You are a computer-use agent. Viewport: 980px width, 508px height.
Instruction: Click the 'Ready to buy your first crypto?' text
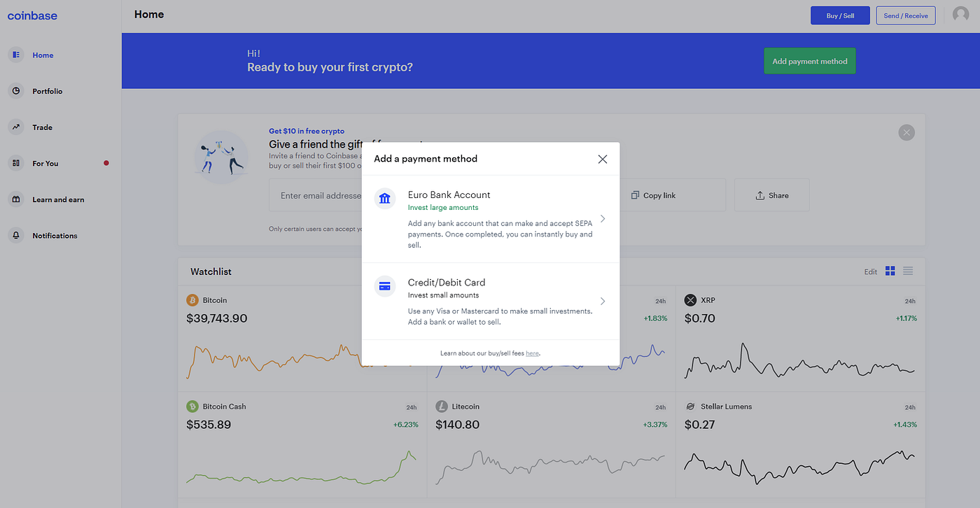(x=330, y=67)
